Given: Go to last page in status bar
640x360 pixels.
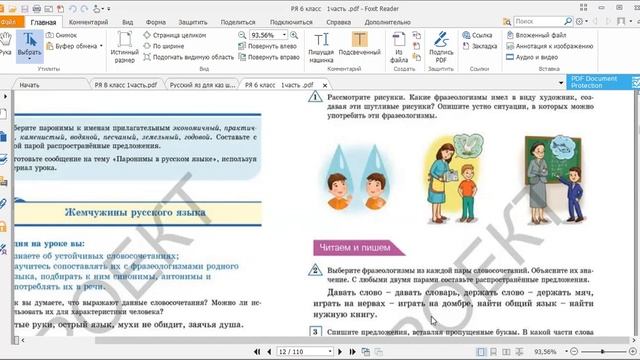Looking at the screenshot, I should point(352,351).
